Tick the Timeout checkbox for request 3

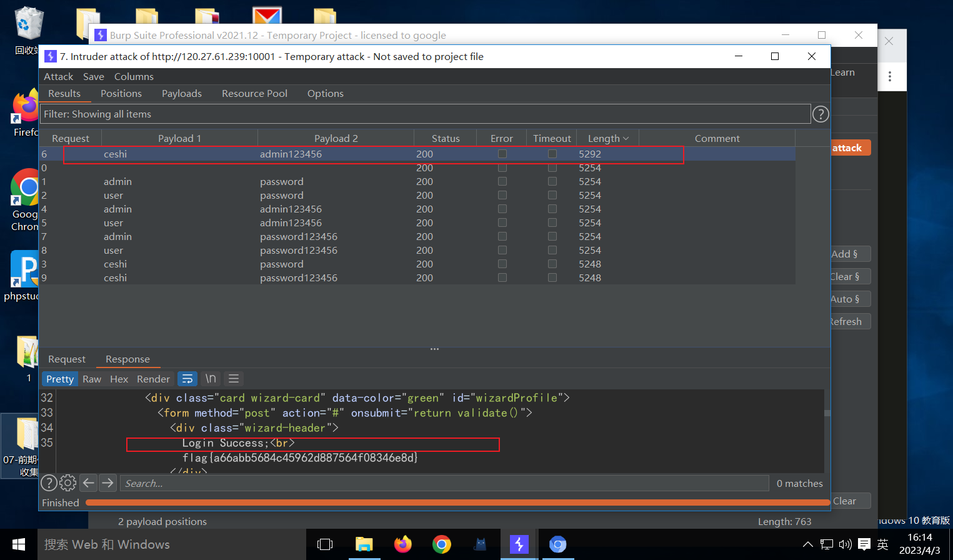pyautogui.click(x=552, y=264)
